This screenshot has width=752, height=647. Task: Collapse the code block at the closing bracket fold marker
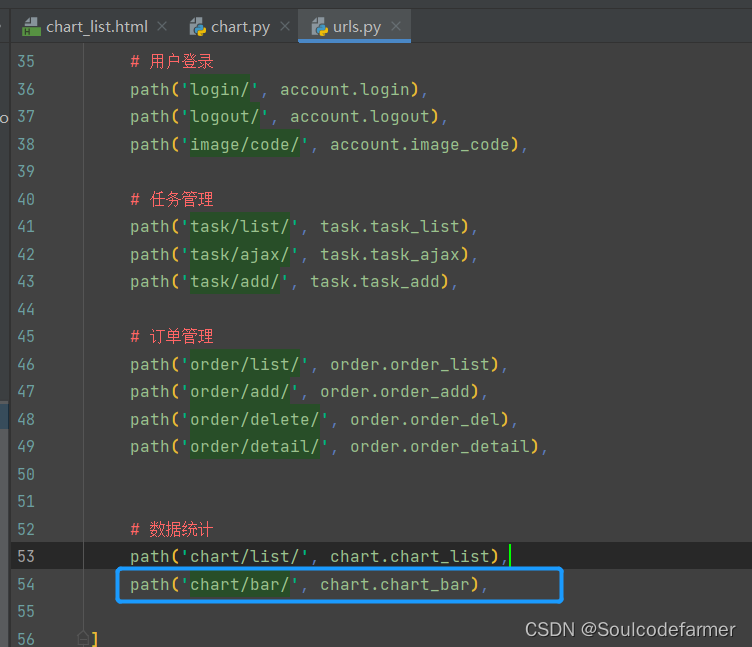coord(83,638)
